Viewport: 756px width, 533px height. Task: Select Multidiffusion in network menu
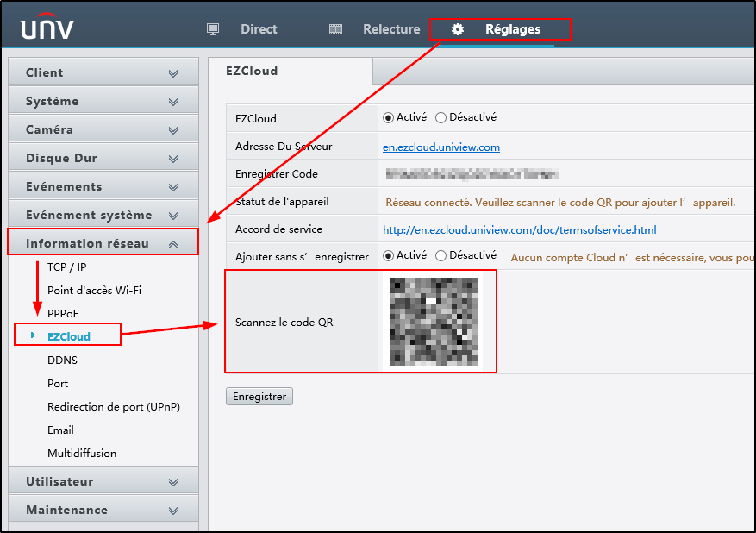[x=82, y=453]
